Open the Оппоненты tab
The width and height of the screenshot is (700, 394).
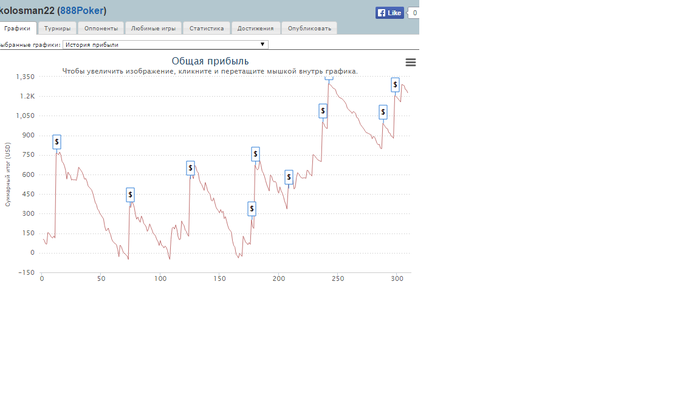tap(101, 28)
